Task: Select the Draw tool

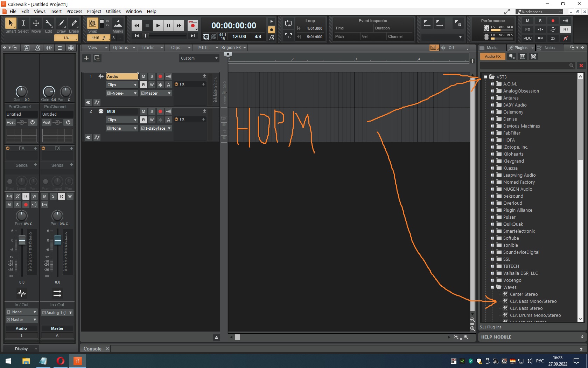Action: (61, 23)
